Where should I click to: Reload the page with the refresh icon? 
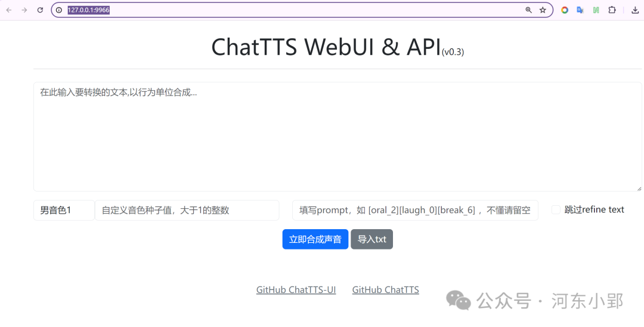pos(40,10)
